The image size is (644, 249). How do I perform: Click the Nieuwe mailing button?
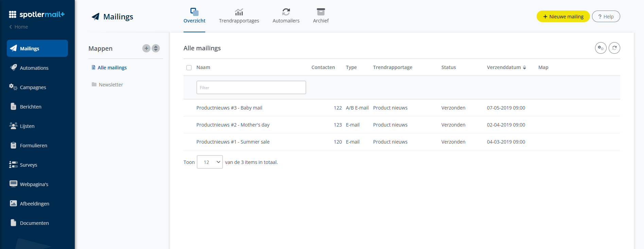click(x=563, y=17)
